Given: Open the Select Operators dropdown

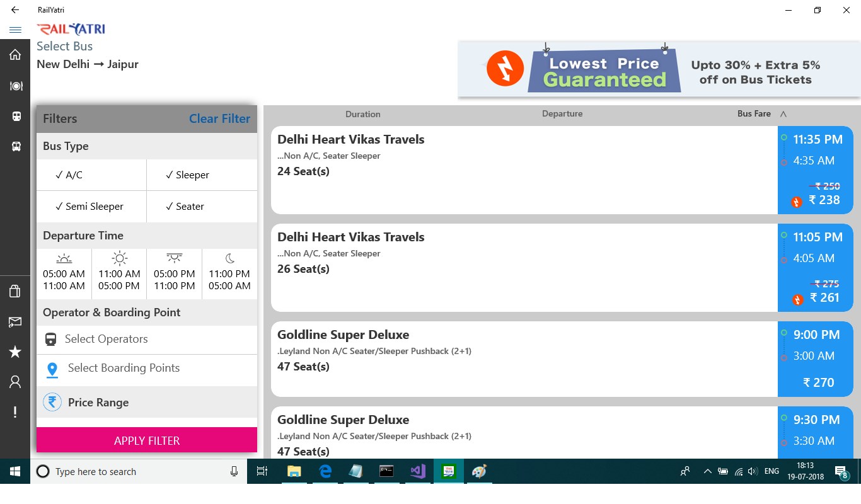Looking at the screenshot, I should [147, 340].
